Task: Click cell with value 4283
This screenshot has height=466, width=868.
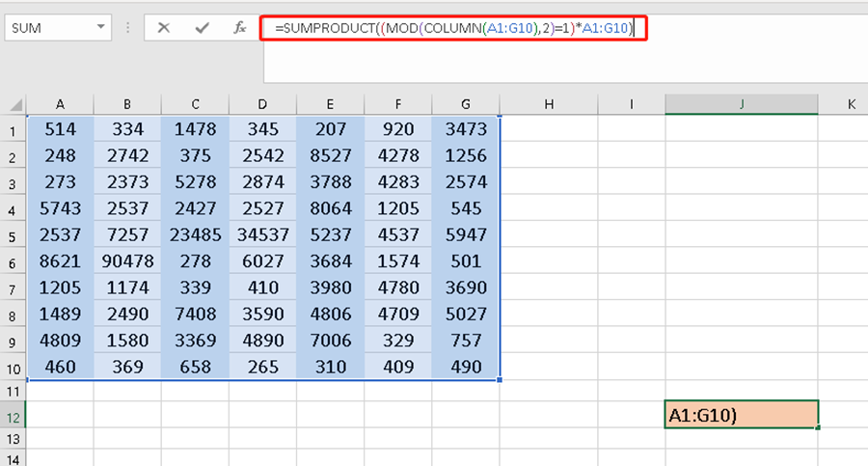Action: (398, 182)
